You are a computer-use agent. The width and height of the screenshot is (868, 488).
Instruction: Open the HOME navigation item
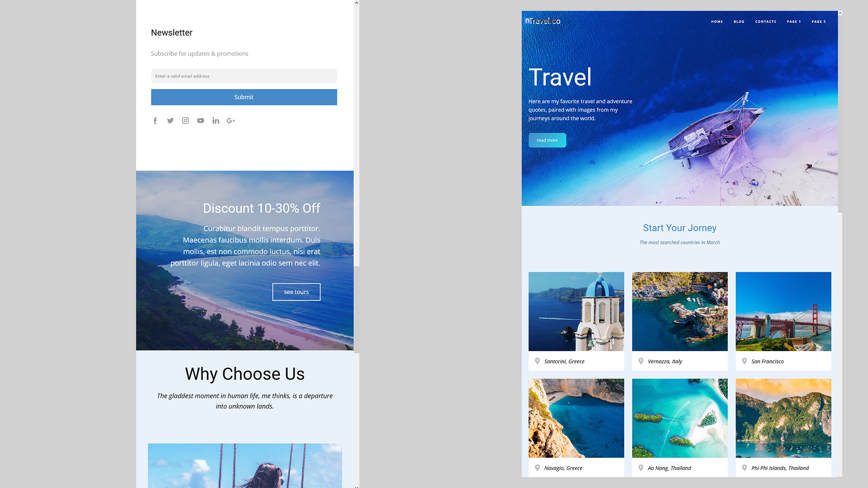[717, 22]
